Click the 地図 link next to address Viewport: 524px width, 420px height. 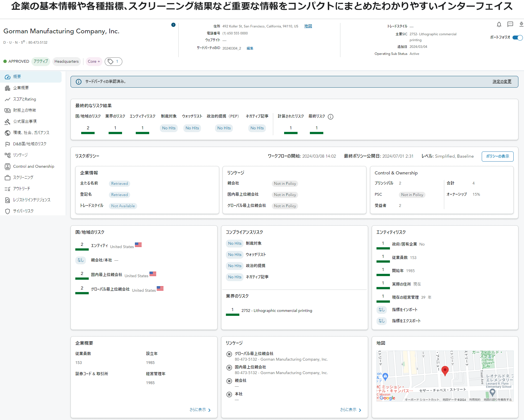click(x=308, y=26)
